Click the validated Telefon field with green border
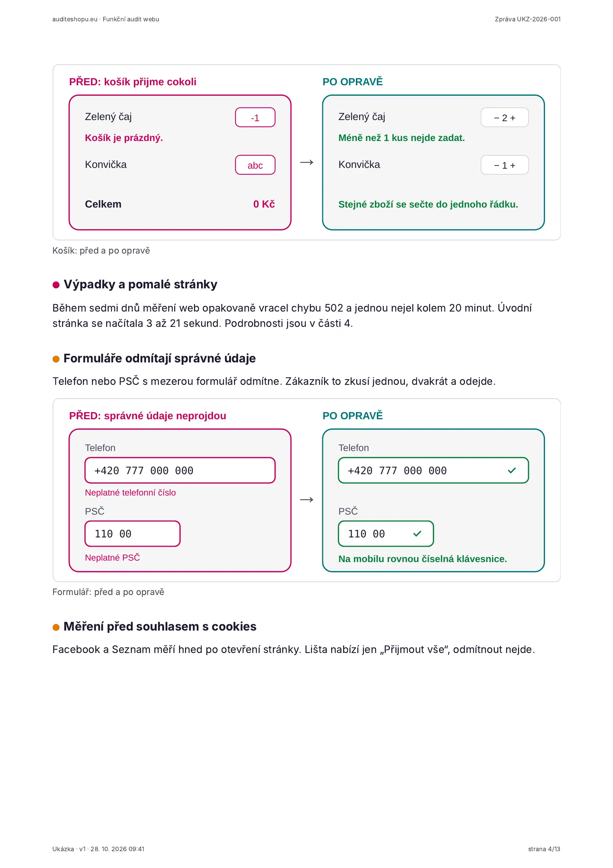 pyautogui.click(x=433, y=470)
